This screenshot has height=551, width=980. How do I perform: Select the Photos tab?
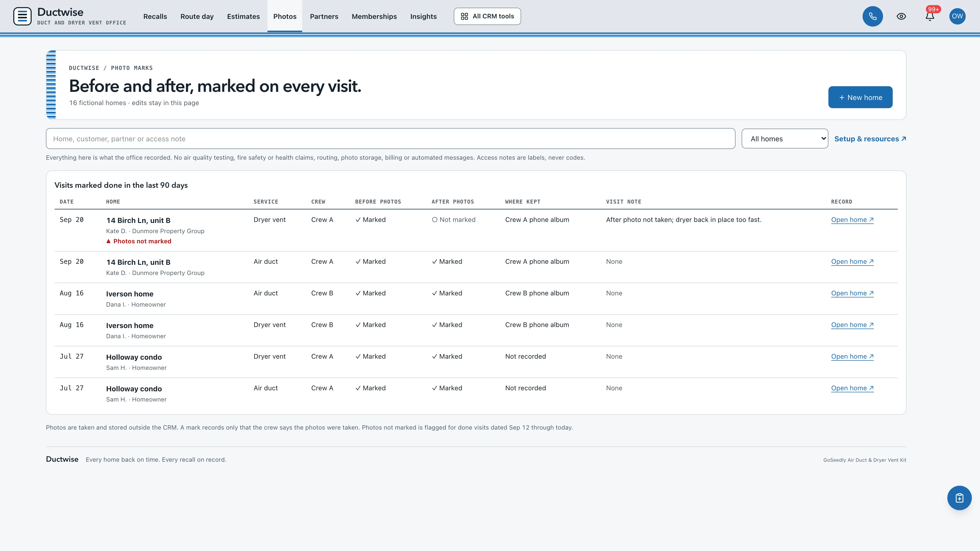pos(285,16)
